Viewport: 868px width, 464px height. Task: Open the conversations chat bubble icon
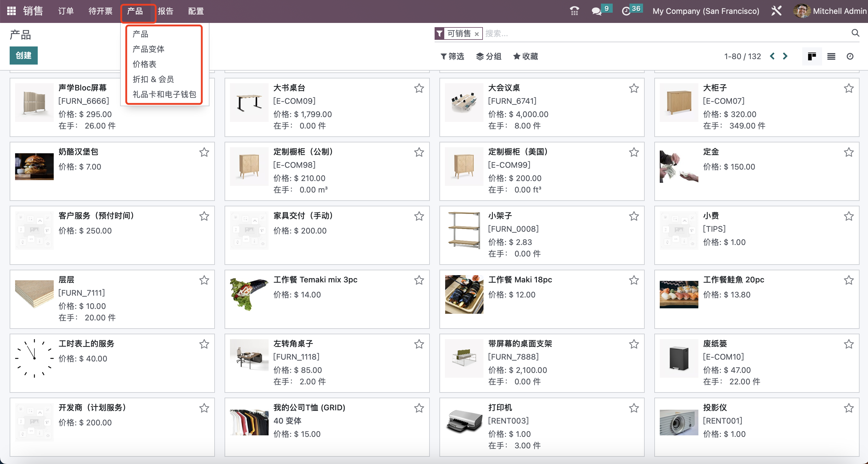(x=596, y=11)
